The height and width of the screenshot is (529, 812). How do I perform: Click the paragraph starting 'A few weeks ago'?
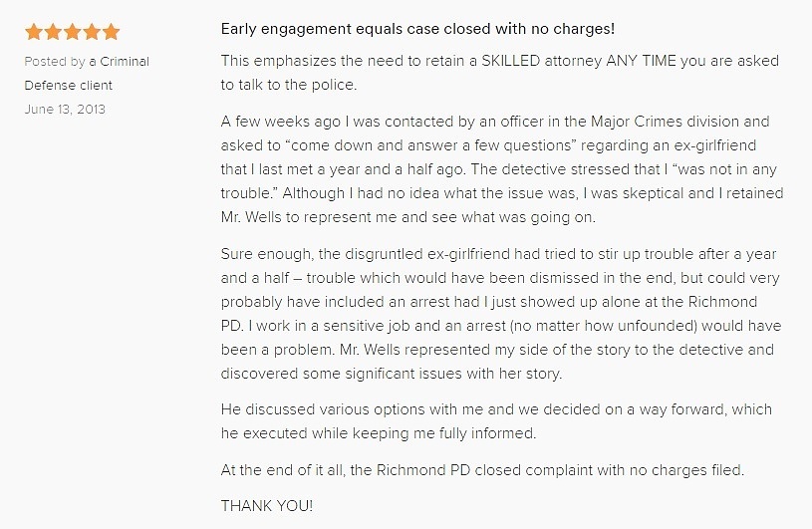click(x=502, y=169)
